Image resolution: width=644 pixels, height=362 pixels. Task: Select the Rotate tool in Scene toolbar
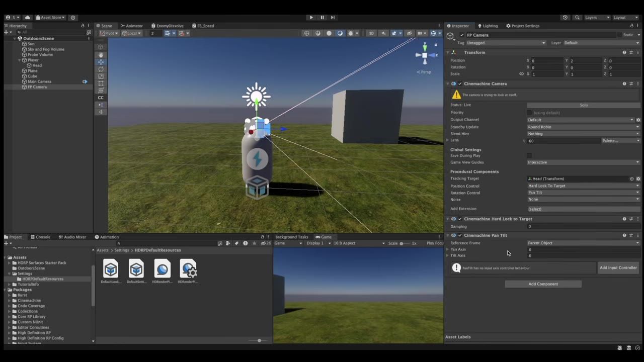[101, 69]
